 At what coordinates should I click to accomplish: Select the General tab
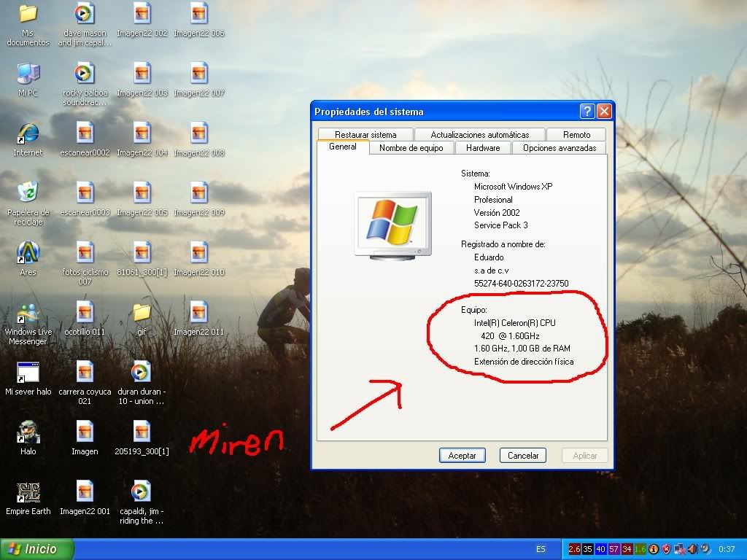pyautogui.click(x=343, y=147)
